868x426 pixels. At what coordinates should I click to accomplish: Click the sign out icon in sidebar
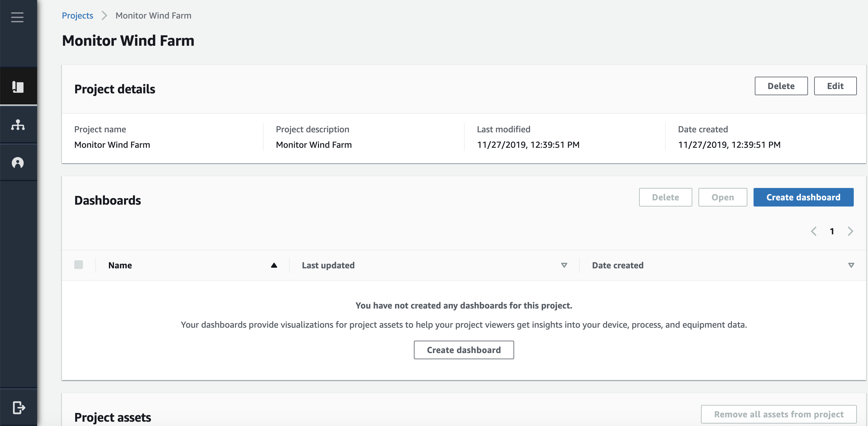[19, 407]
